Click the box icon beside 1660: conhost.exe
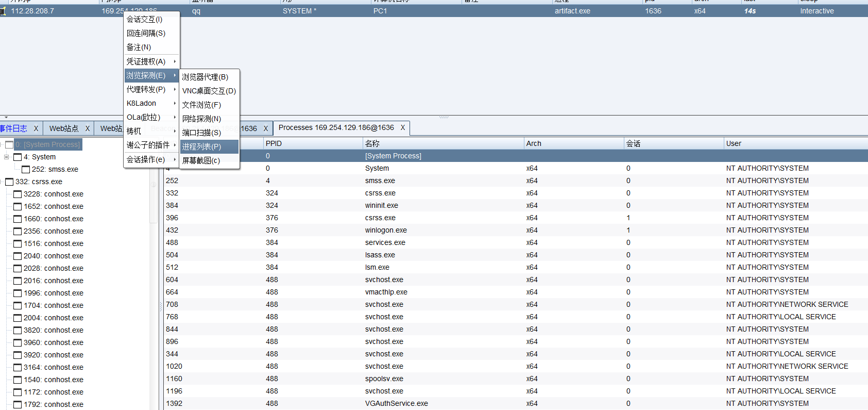 pos(18,219)
